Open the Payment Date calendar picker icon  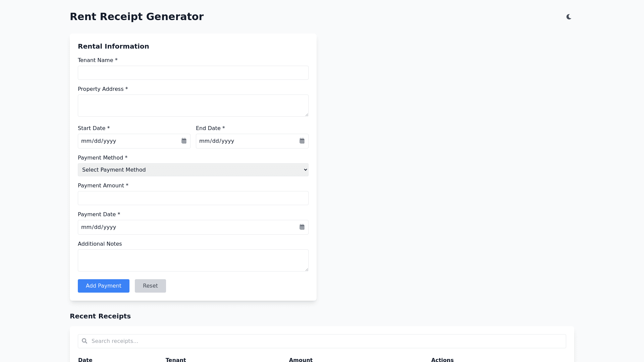coord(302,227)
